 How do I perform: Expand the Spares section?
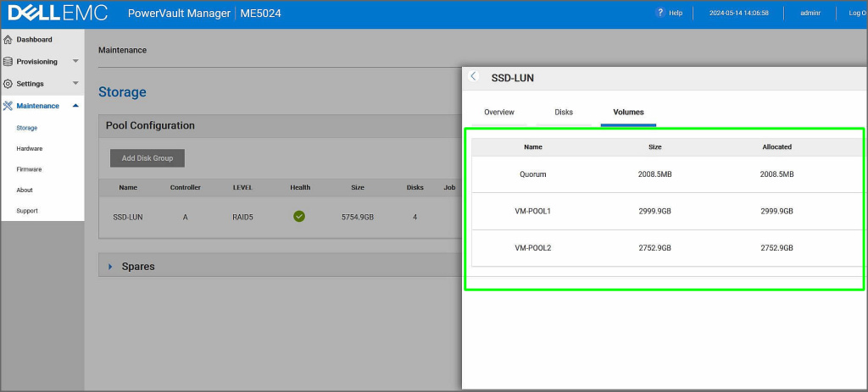point(110,267)
